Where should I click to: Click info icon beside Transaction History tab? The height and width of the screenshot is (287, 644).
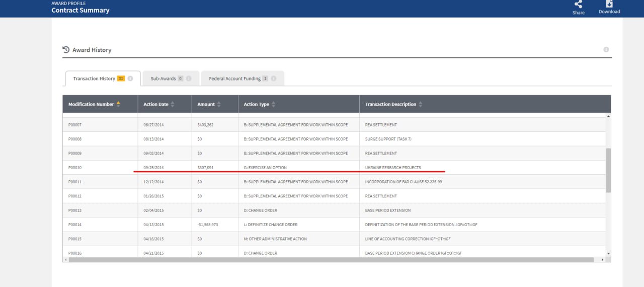pyautogui.click(x=130, y=79)
